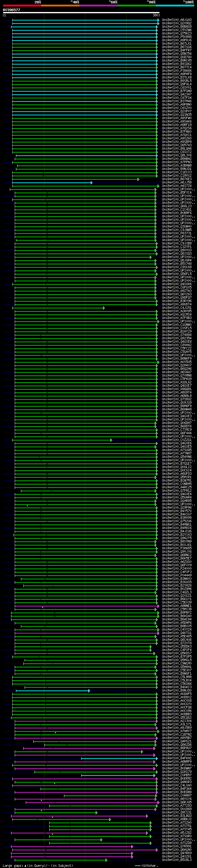Click the green ~80% identity legend segment
This screenshot has height=868, width=197.
coord(137,6)
